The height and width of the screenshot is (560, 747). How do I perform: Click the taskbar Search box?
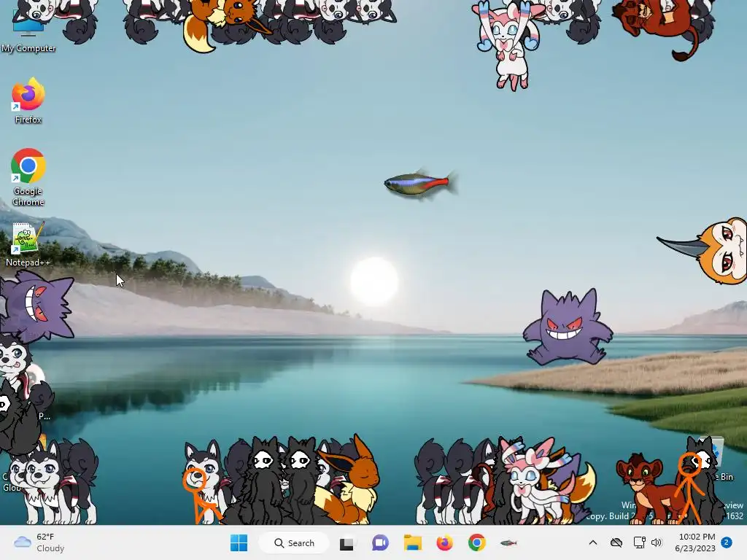(x=294, y=542)
